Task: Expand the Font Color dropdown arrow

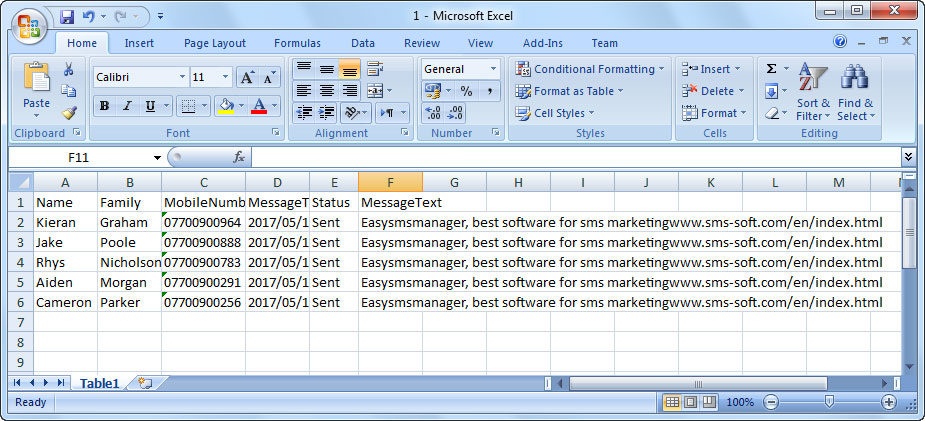Action: tap(274, 106)
